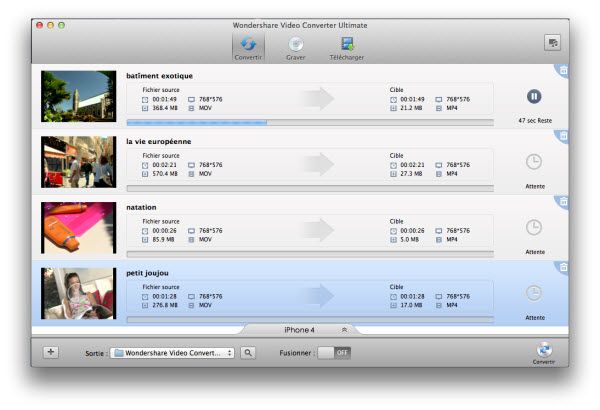Click the petit joujou progress bar
The height and width of the screenshot is (410, 600).
[310, 320]
